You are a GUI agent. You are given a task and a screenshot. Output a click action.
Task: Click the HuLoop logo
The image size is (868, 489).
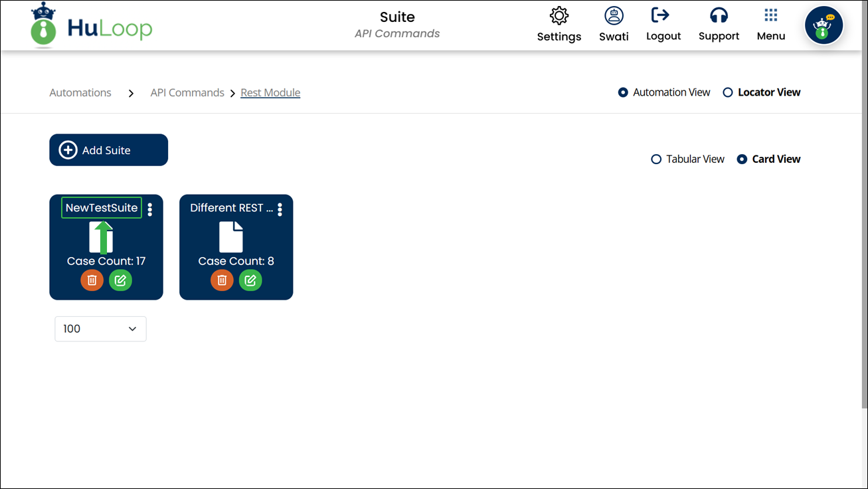pyautogui.click(x=92, y=25)
